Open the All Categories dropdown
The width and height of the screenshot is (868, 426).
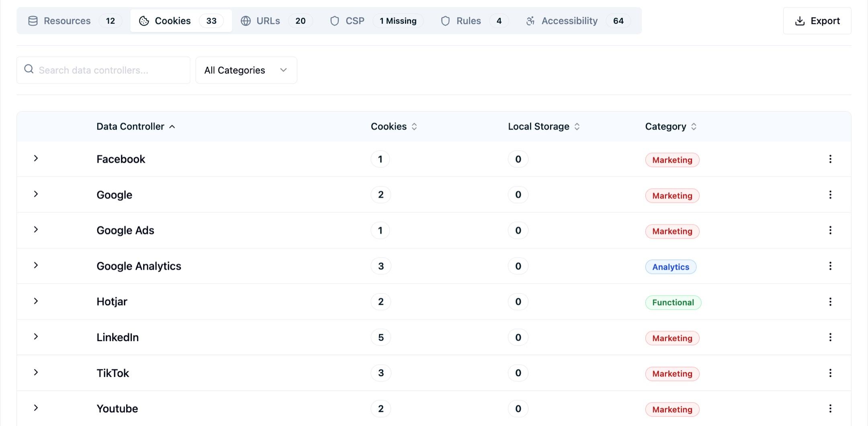(246, 70)
